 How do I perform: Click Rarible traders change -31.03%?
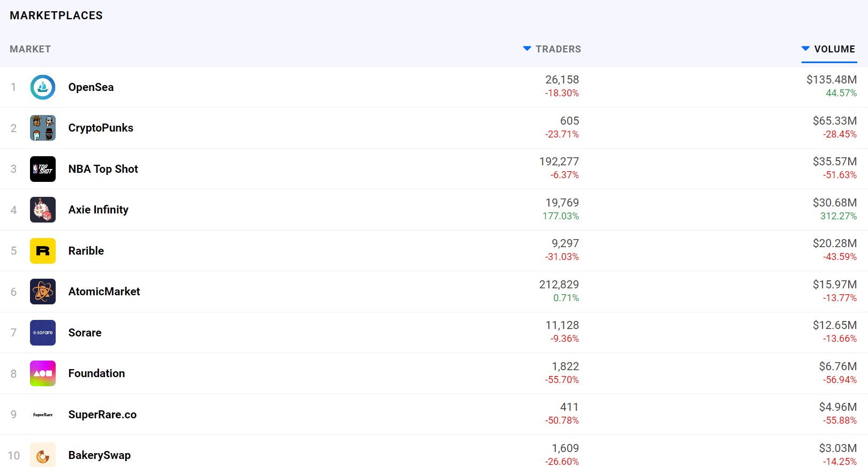coord(562,257)
